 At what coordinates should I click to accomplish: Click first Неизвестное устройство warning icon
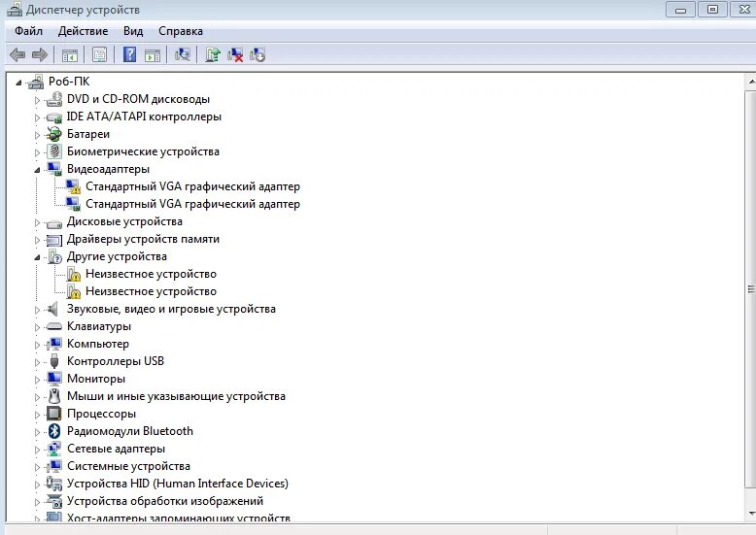(x=73, y=274)
